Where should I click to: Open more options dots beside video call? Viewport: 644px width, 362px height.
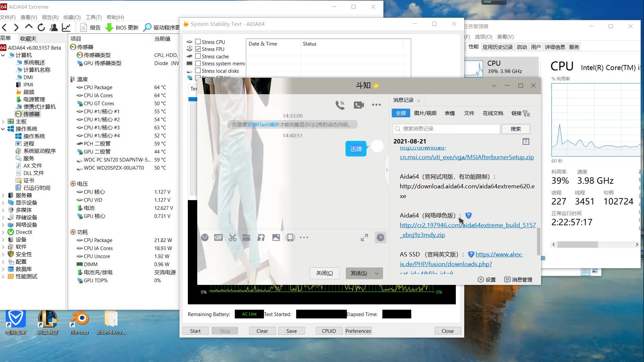pos(376,105)
